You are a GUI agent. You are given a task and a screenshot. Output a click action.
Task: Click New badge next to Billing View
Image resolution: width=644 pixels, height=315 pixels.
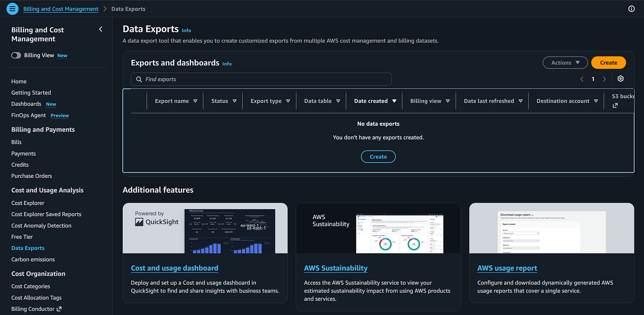pyautogui.click(x=62, y=56)
